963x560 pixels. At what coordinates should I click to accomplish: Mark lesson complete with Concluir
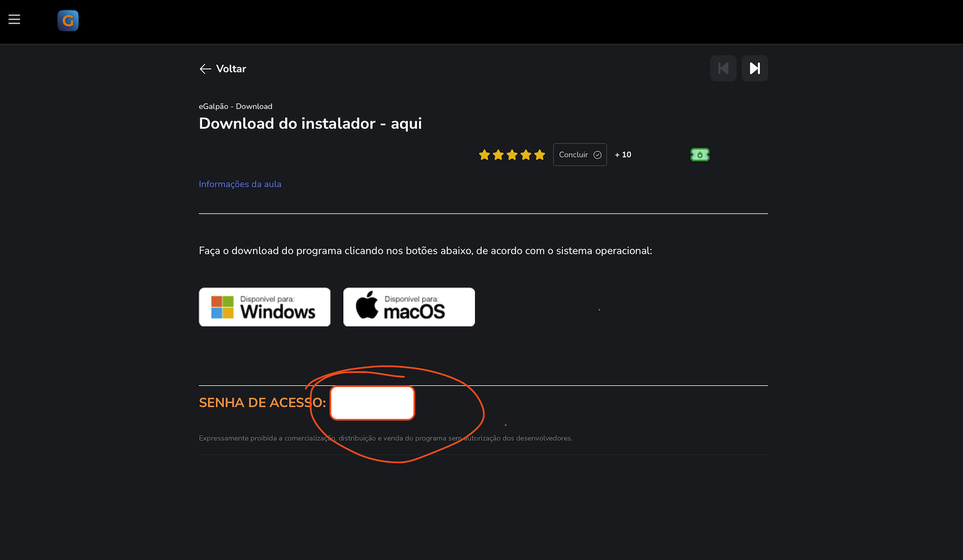(580, 155)
